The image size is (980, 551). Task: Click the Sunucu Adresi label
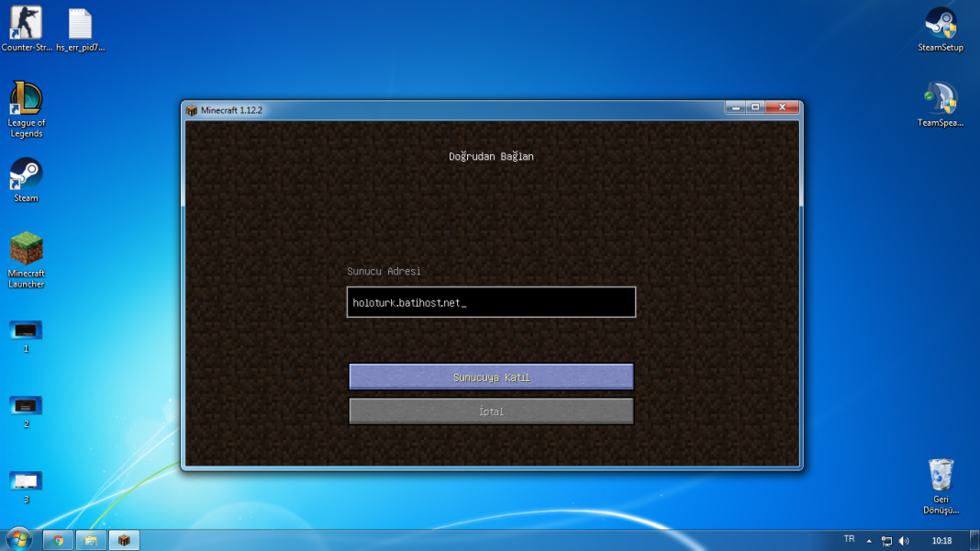[384, 271]
